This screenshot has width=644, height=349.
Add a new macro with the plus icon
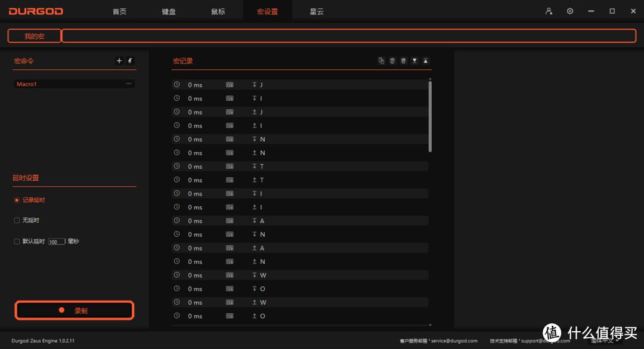119,60
